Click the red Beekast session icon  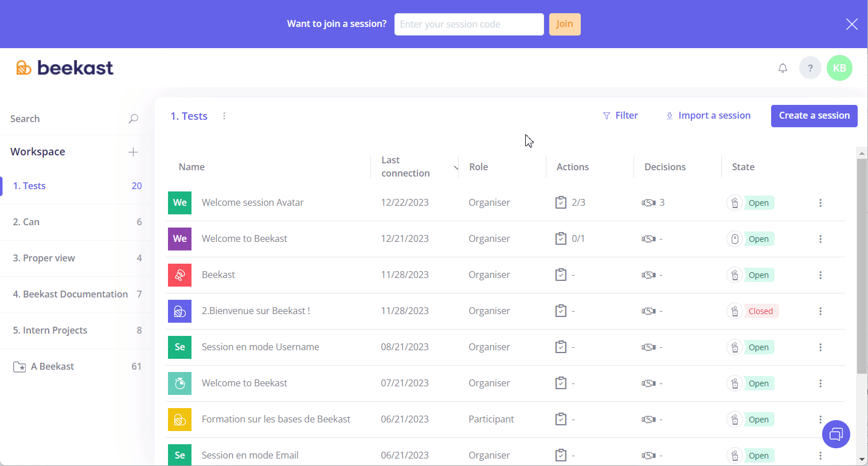coord(179,275)
